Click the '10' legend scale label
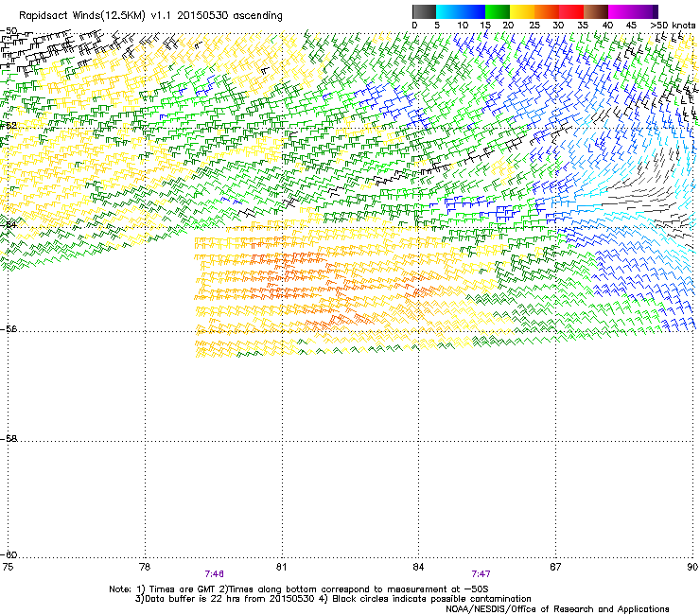The width and height of the screenshot is (700, 615). click(x=463, y=26)
